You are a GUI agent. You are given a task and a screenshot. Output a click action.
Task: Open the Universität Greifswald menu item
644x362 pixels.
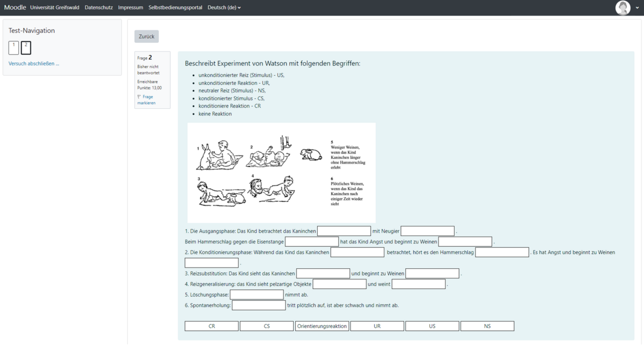[x=55, y=8]
